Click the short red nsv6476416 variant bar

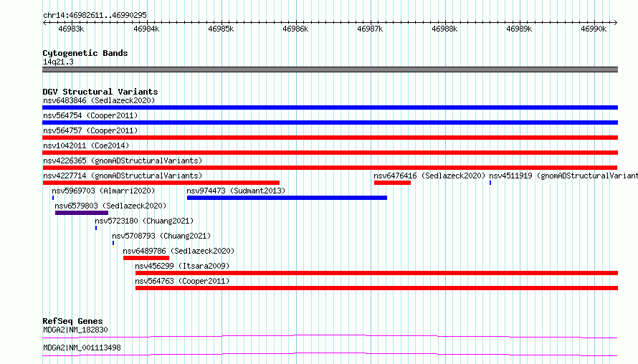[392, 183]
